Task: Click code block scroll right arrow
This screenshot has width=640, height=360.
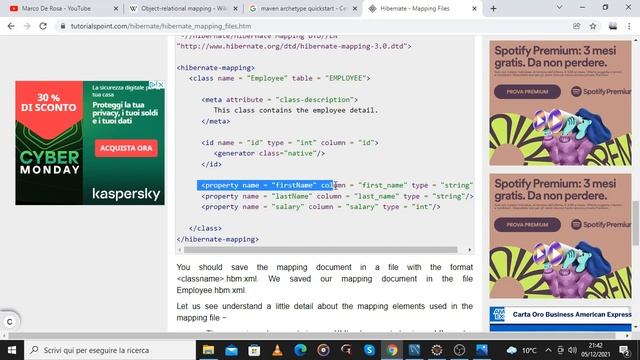Action: coord(469,249)
